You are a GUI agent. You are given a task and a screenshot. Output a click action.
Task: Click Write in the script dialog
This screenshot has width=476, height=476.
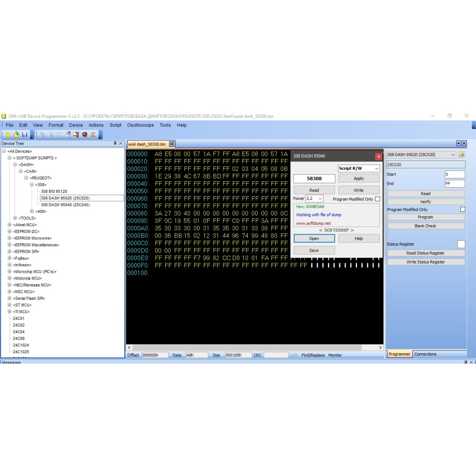359,190
